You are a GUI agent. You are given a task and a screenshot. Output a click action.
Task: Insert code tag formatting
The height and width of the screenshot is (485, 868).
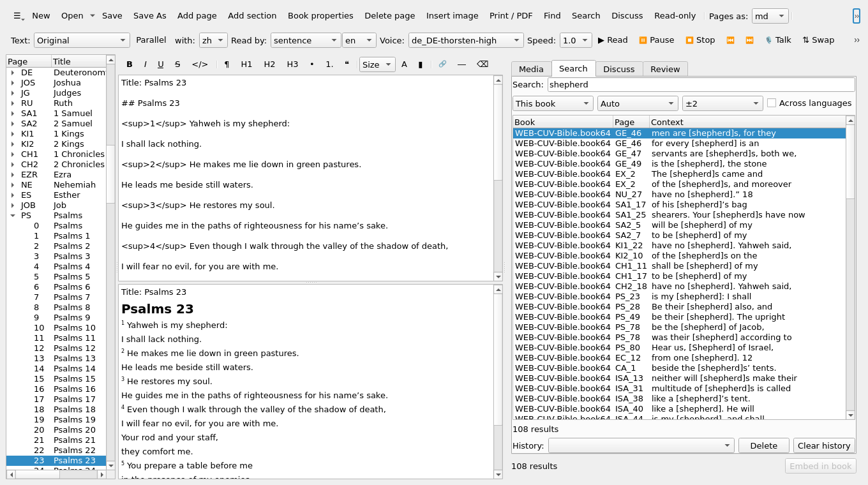[x=200, y=64]
